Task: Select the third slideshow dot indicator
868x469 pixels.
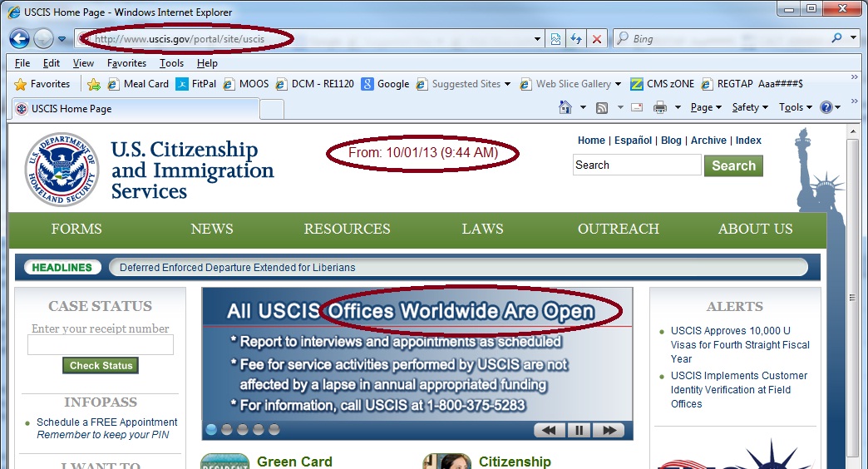Action: tap(243, 429)
